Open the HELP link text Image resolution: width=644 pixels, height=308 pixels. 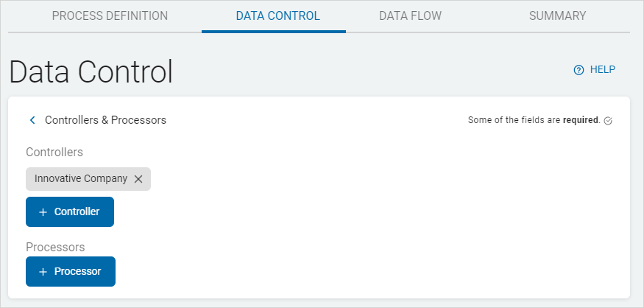(602, 70)
